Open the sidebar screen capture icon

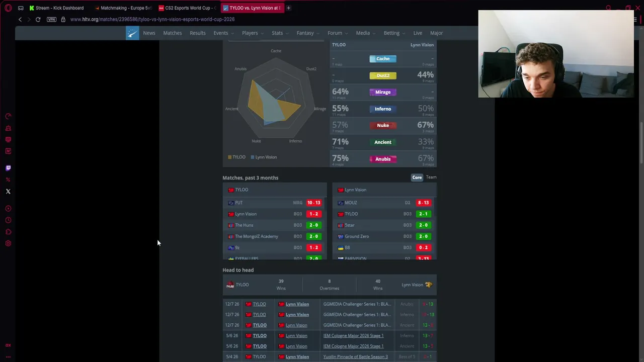(8, 140)
